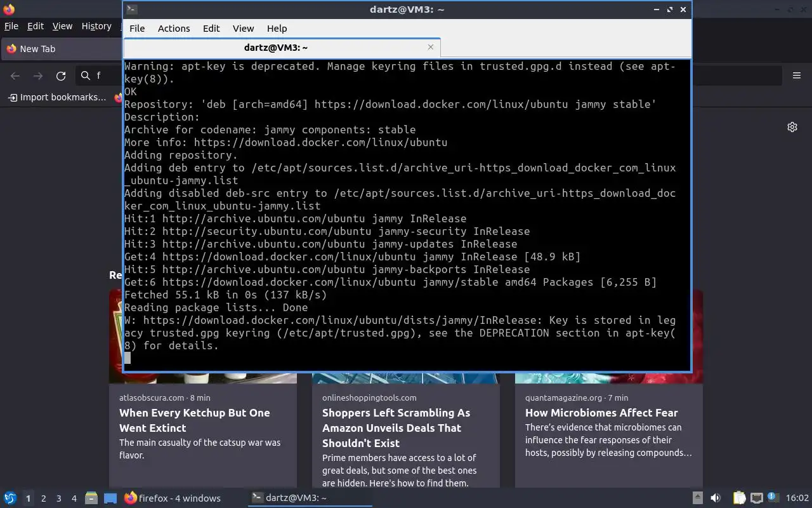Switch to virtual desktop 4
812x508 pixels.
click(74, 498)
